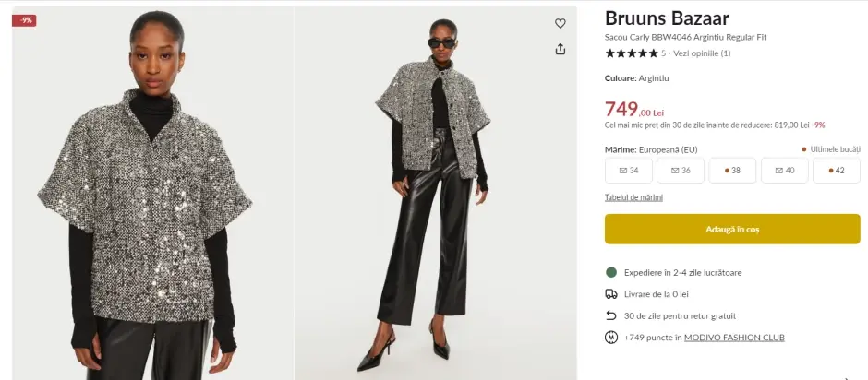Click the delivery truck icon
Image resolution: width=868 pixels, height=380 pixels.
[610, 294]
